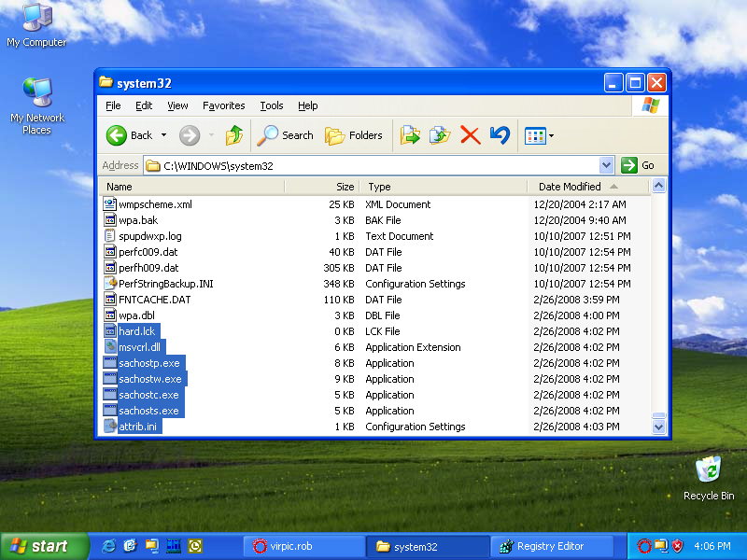Sort by Date Modified column header
The height and width of the screenshot is (560, 747).
coord(588,187)
